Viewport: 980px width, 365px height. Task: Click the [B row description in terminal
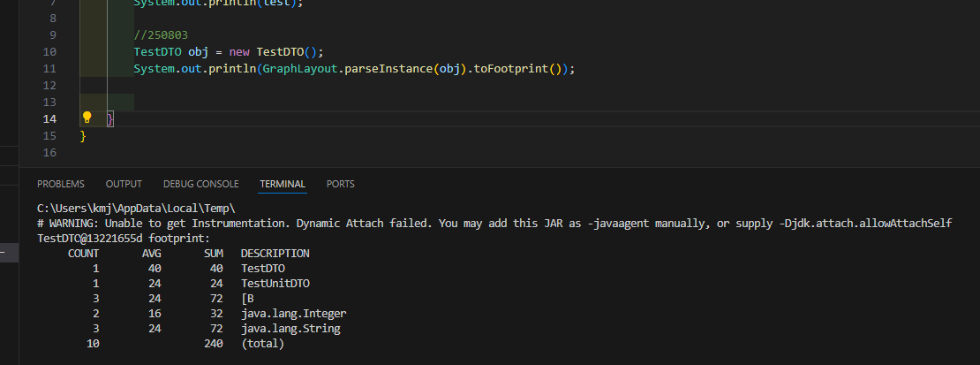247,299
